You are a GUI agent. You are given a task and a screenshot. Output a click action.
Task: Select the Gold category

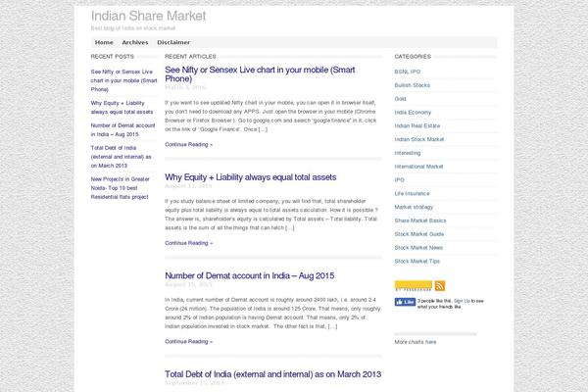click(x=400, y=99)
